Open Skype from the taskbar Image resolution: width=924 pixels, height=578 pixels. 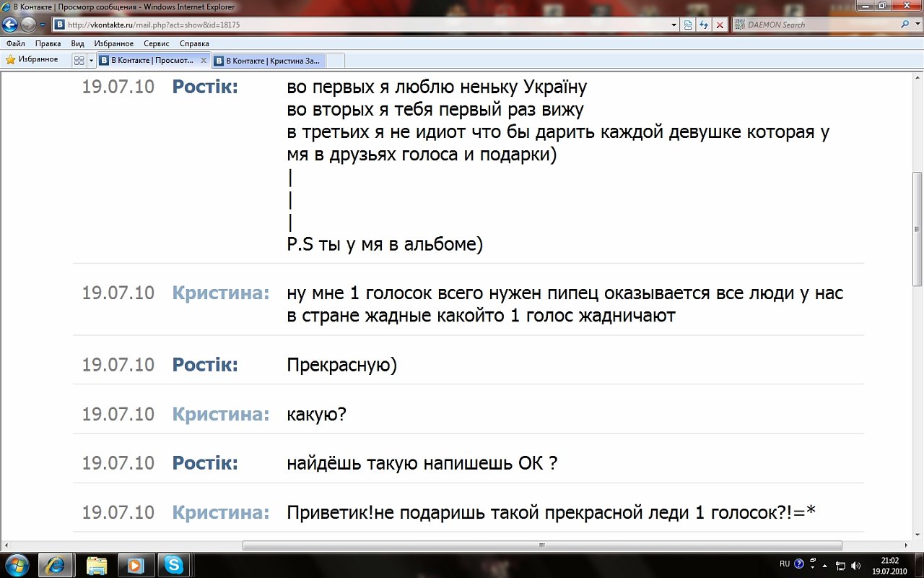pyautogui.click(x=173, y=564)
